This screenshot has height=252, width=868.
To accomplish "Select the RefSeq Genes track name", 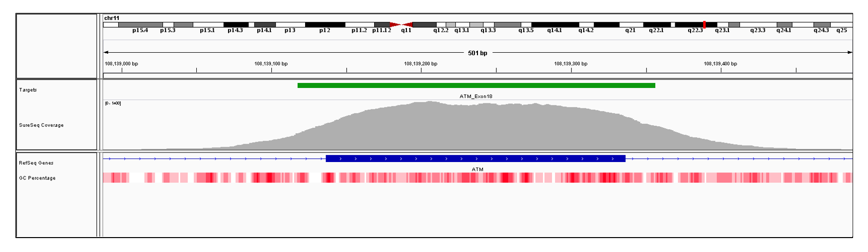I will [36, 163].
